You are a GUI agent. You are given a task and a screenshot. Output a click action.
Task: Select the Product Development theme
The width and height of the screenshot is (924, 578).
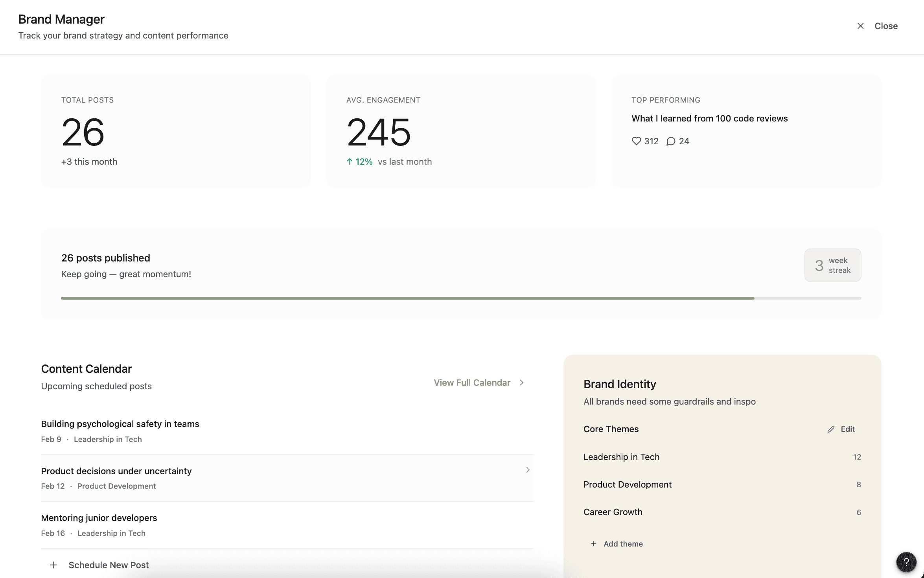point(628,484)
